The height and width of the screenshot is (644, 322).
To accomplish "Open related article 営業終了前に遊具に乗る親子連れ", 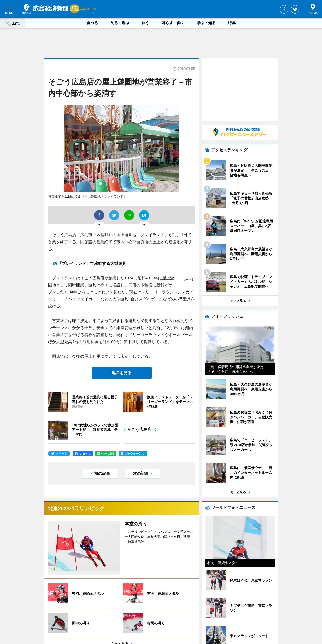I will 84,402.
